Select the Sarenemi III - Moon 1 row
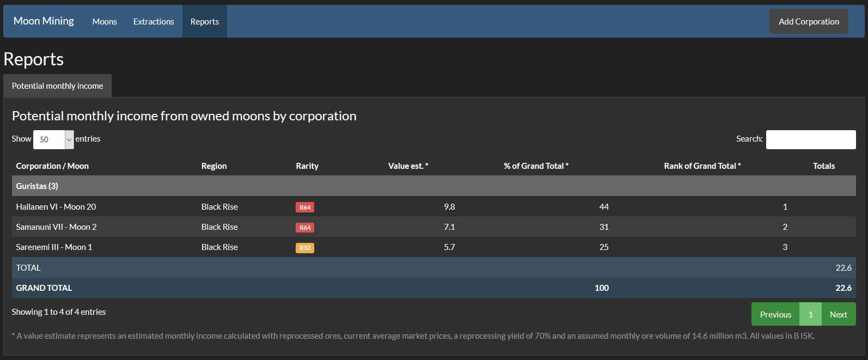Image resolution: width=868 pixels, height=360 pixels. pos(54,247)
